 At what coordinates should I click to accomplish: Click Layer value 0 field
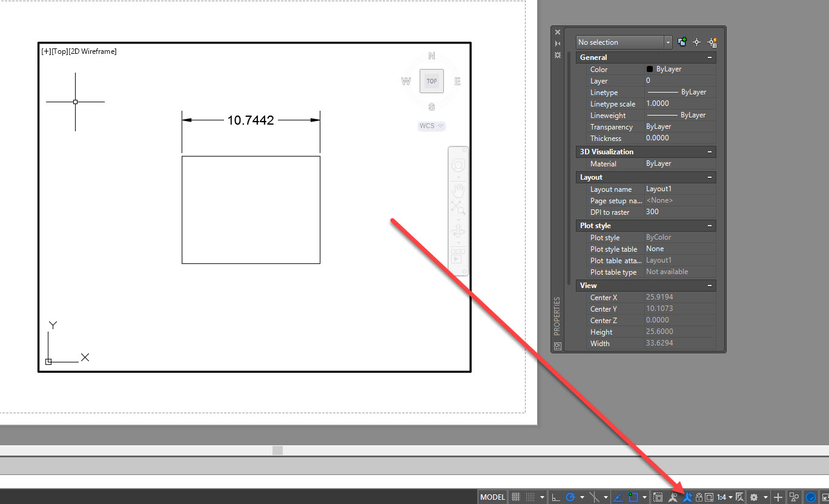coord(680,80)
